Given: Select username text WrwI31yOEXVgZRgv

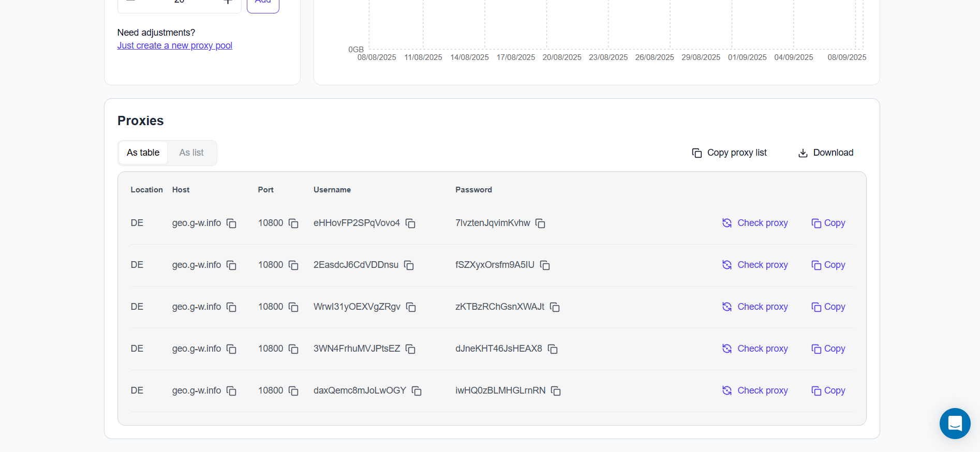Looking at the screenshot, I should click(357, 307).
